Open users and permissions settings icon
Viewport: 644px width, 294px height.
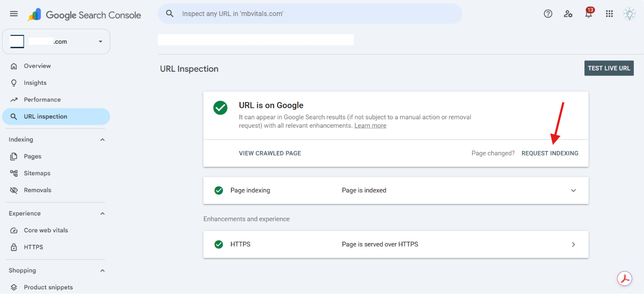pyautogui.click(x=568, y=14)
